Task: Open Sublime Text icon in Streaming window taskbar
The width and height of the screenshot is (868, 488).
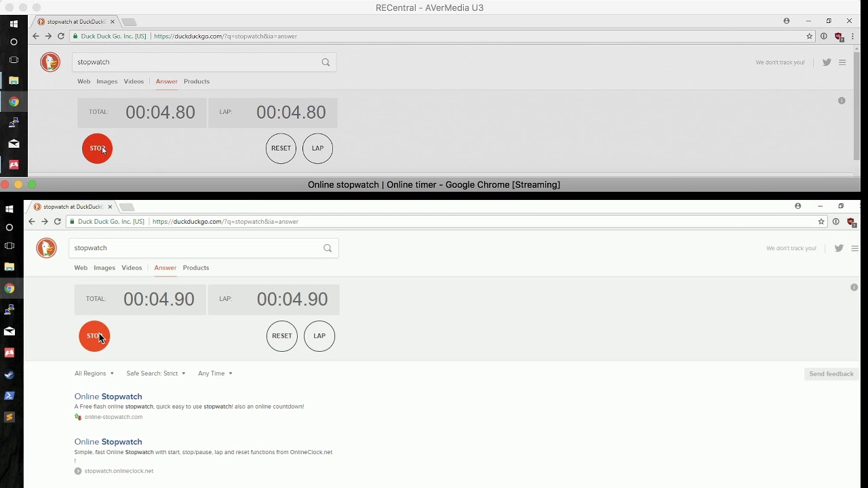Action: point(9,418)
